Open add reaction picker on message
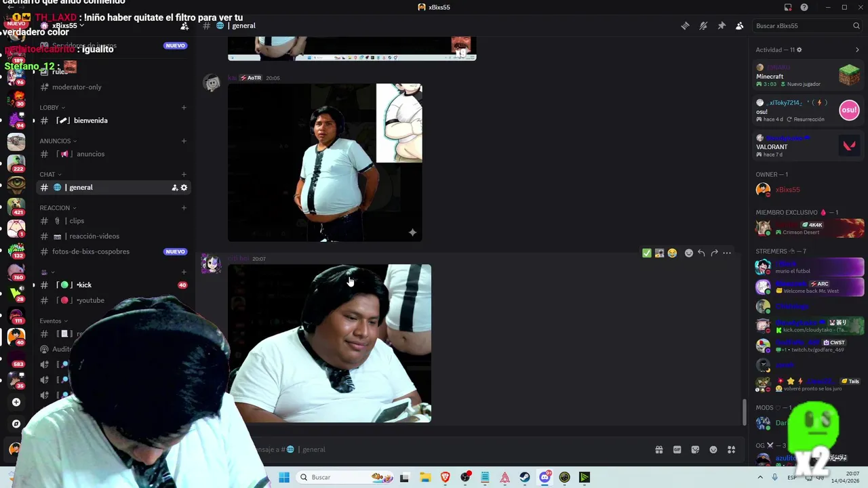Viewport: 868px width, 488px height. coord(689,253)
